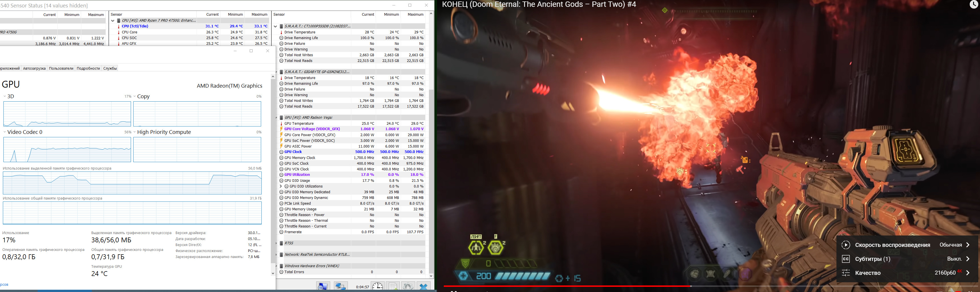Open the Службы tab in Task Manager
The height and width of the screenshot is (292, 980).
click(110, 69)
